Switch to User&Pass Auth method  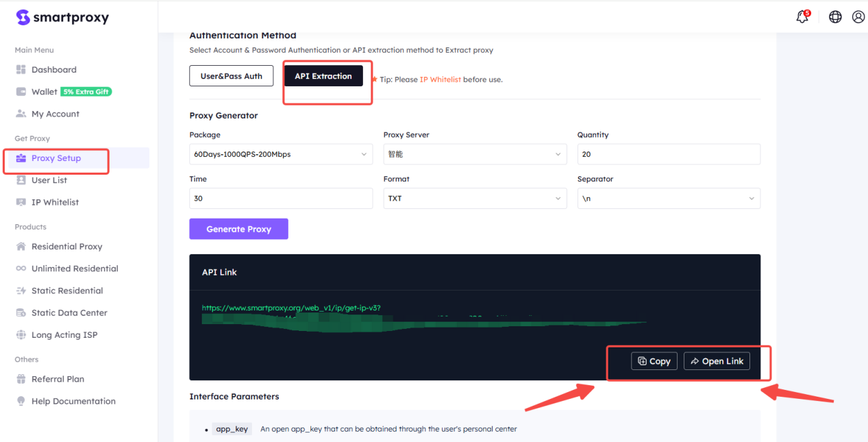(x=232, y=76)
